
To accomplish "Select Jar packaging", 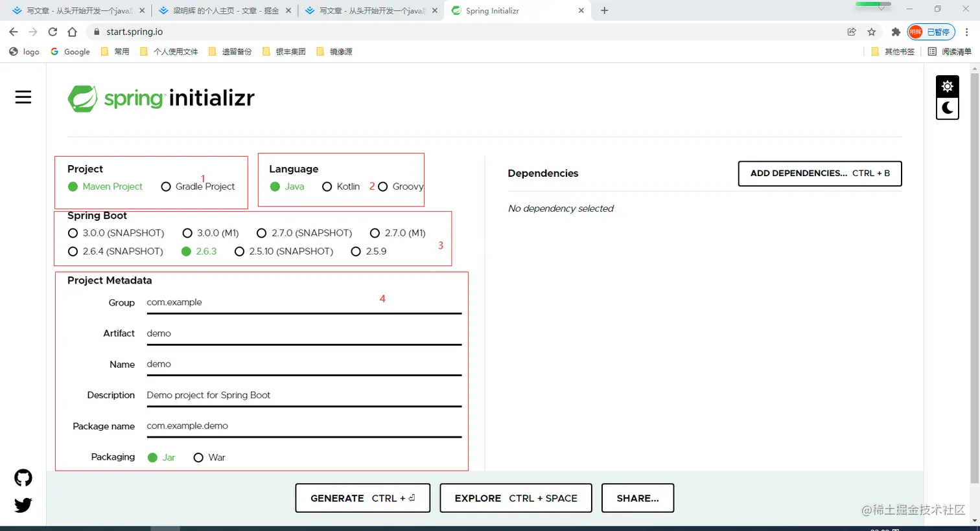I will (x=161, y=457).
